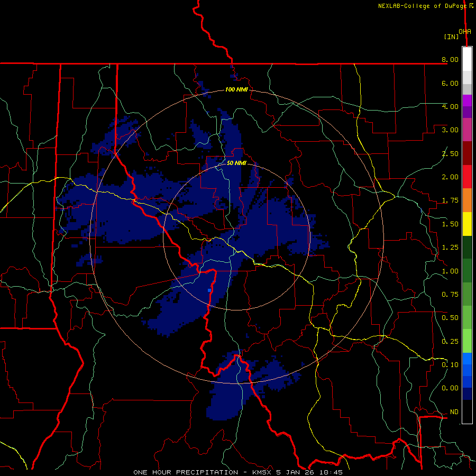Click the [IN] units label
Viewport: 476px width, 476px height.
pos(452,36)
